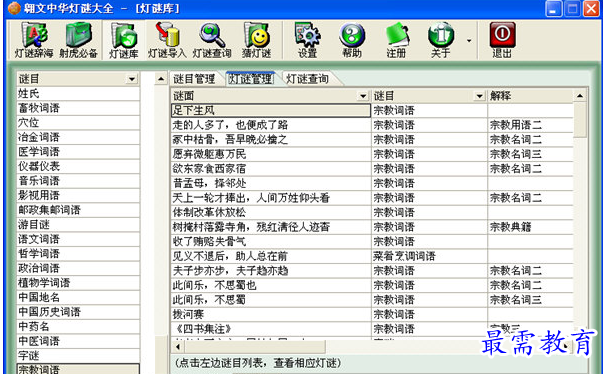The height and width of the screenshot is (374, 603).
Task: Click the riddle 夫子步亦步，夫子趋亦趋
Action: [271, 271]
